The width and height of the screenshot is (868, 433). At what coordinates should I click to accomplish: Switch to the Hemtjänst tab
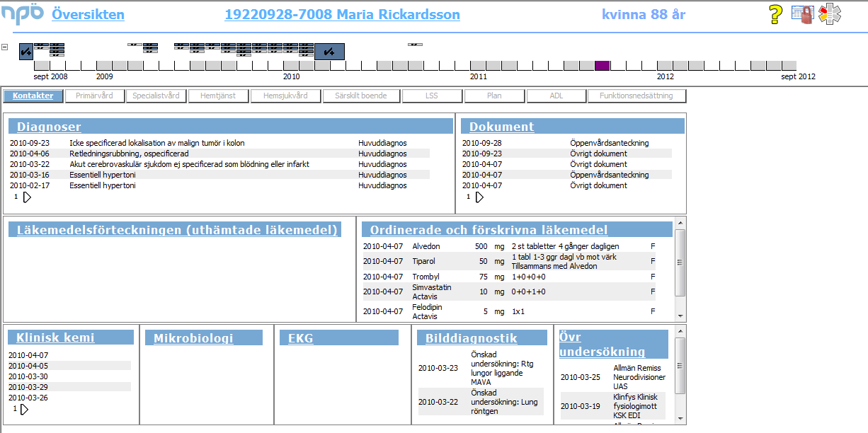click(218, 96)
